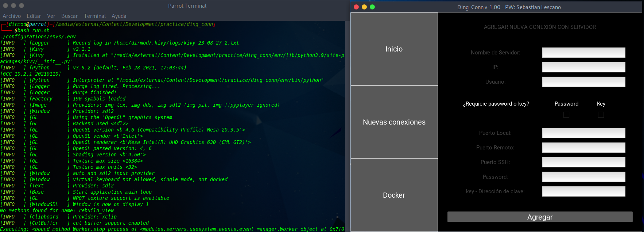Click the 'cut buffer support enabled' log line

[111, 223]
